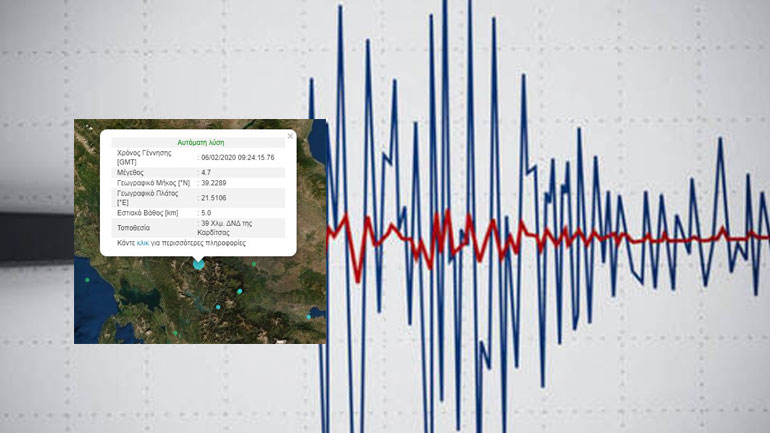The image size is (770, 433).
Task: Select the cyan marker just southeast of the epicenter
Action: pos(239,291)
